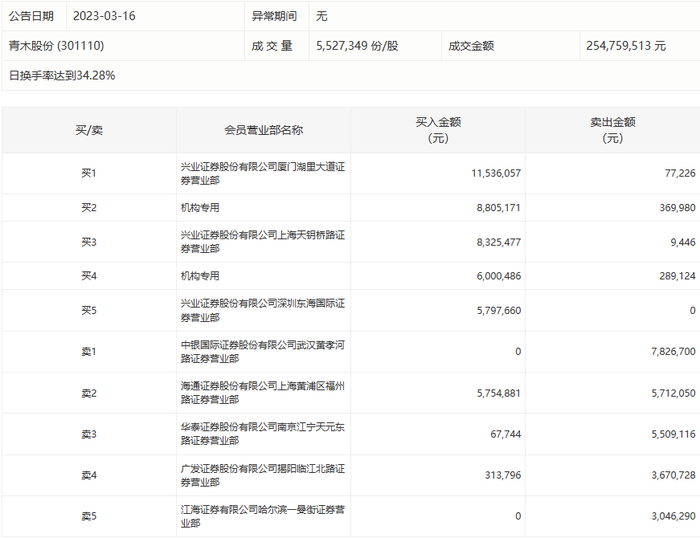The height and width of the screenshot is (538, 700).
Task: Select the 买2 row label
Action: point(89,208)
